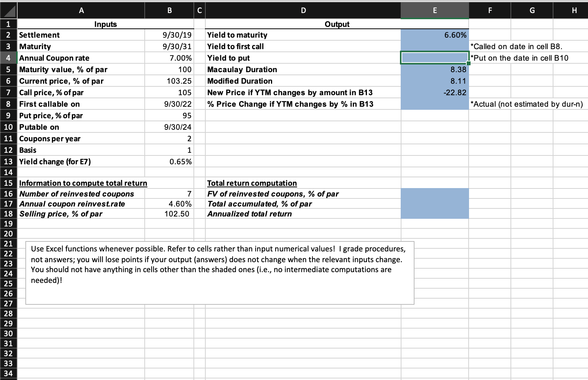Select the yield change cell 0.65%
588x380 pixels.
[169, 162]
